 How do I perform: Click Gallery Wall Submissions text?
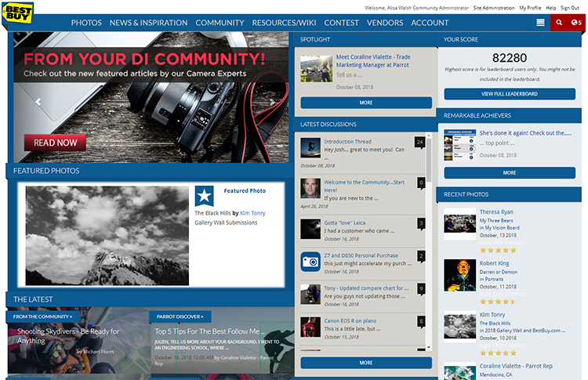226,223
